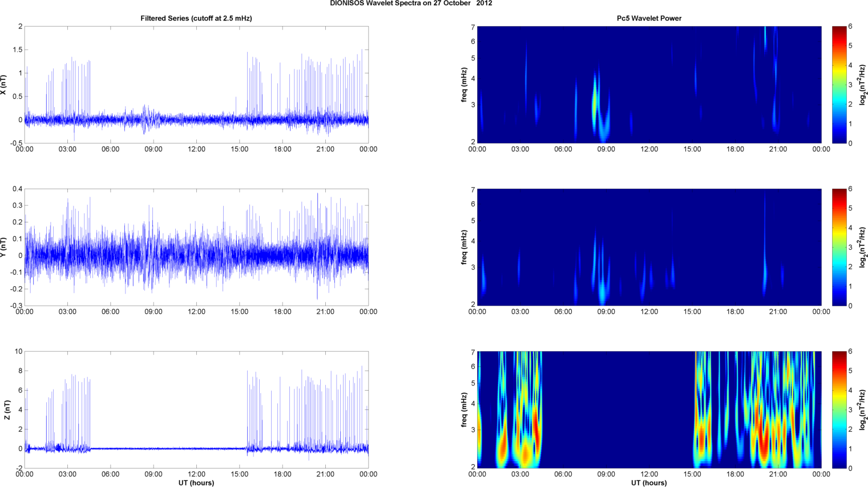Click the colorbar beside the middle wavelet spectrum
The height and width of the screenshot is (487, 868).
click(839, 247)
